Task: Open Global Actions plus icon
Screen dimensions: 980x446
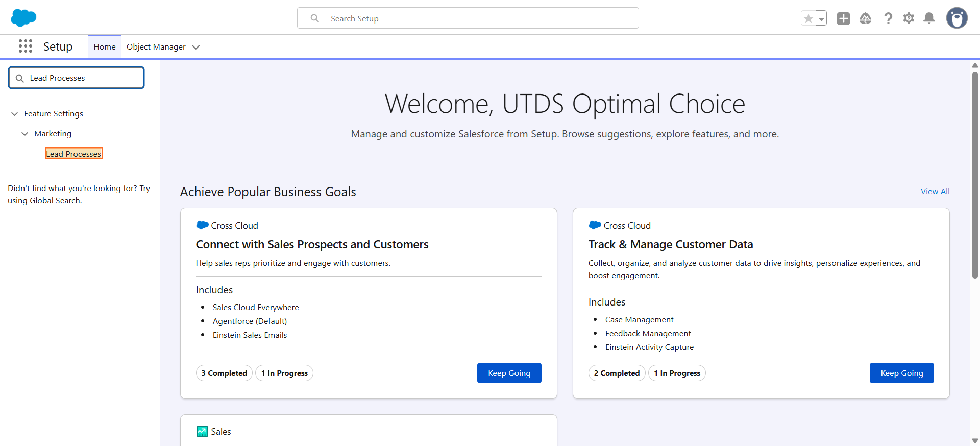Action: click(843, 18)
